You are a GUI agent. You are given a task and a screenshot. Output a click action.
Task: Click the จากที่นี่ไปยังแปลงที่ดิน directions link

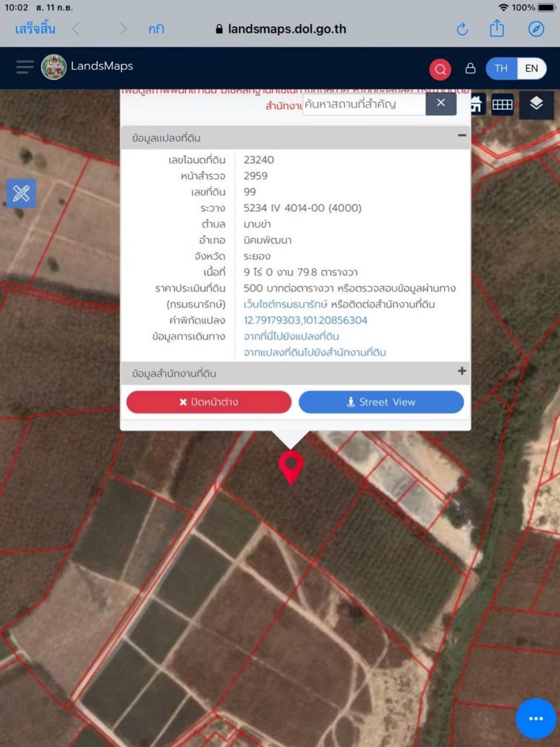pyautogui.click(x=291, y=337)
